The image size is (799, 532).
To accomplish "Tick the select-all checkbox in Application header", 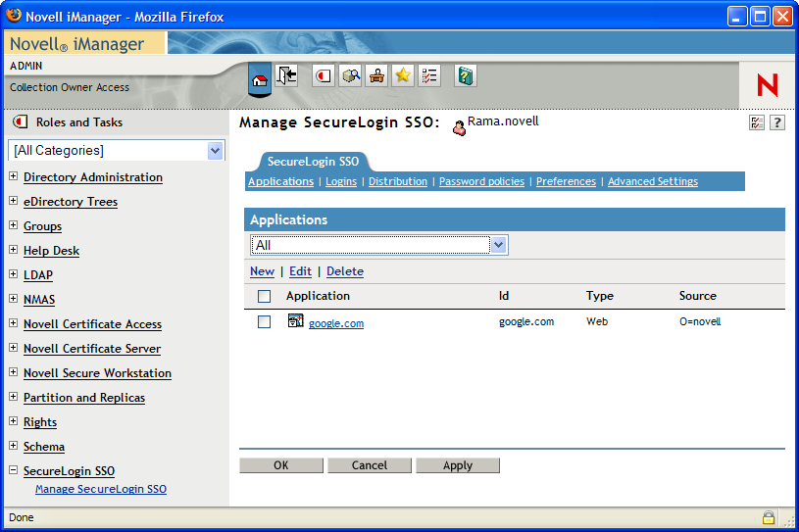I will coord(264,296).
